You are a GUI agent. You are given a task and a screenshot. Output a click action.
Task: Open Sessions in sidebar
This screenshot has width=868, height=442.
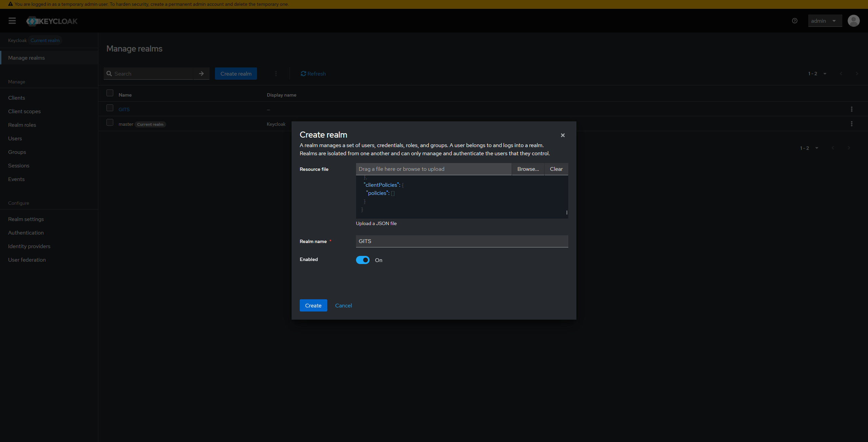click(49, 165)
